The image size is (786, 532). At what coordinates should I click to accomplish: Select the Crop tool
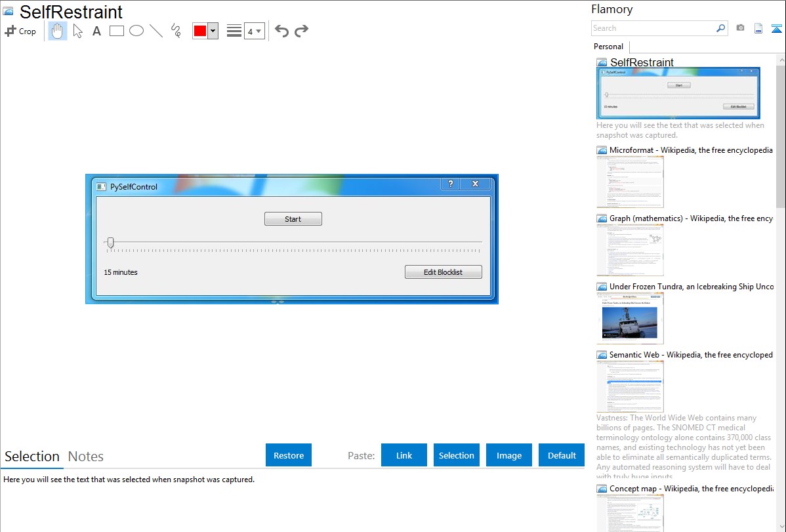pos(20,31)
